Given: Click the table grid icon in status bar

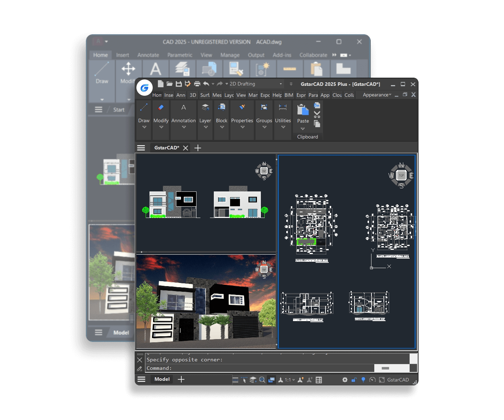Looking at the screenshot, I should [x=319, y=380].
